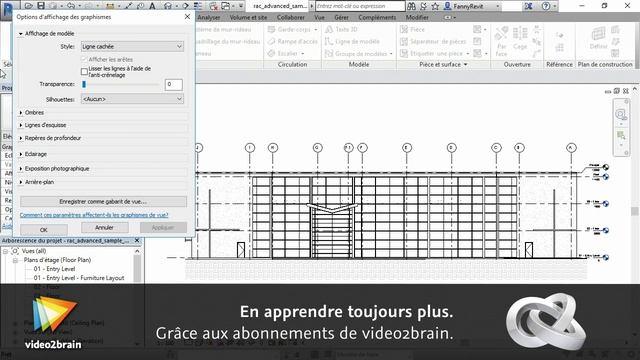640x360 pixels.
Task: Open the Collaborer ribbon tab
Action: [291, 18]
